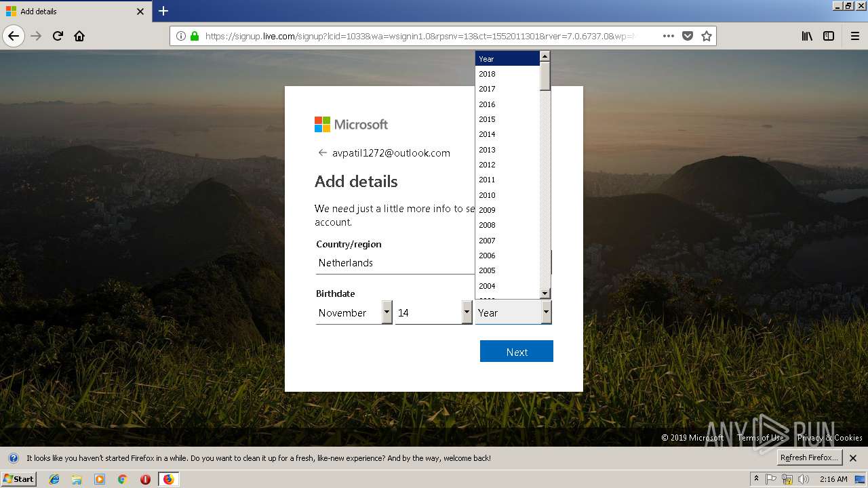Screen dimensions: 868x488
Task: Show site information icon in address bar
Action: click(x=181, y=36)
